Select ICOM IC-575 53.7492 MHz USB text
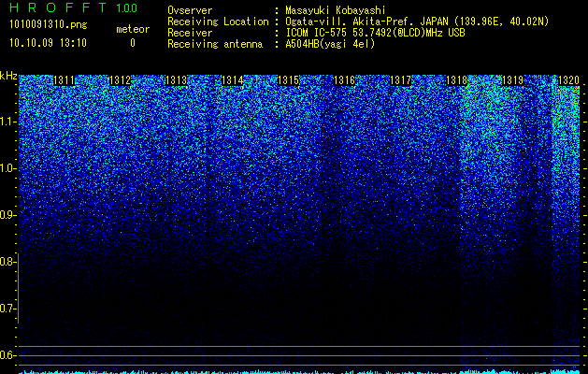 pyautogui.click(x=375, y=33)
